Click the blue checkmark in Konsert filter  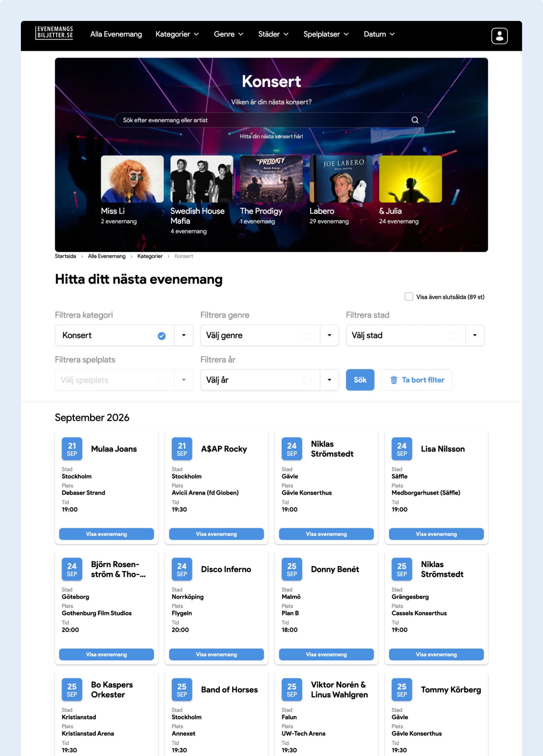point(162,336)
